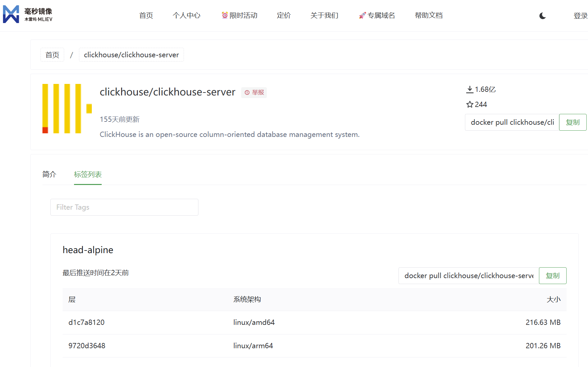This screenshot has width=588, height=367.
Task: Click the linux/arm64 architecture cell
Action: click(253, 346)
